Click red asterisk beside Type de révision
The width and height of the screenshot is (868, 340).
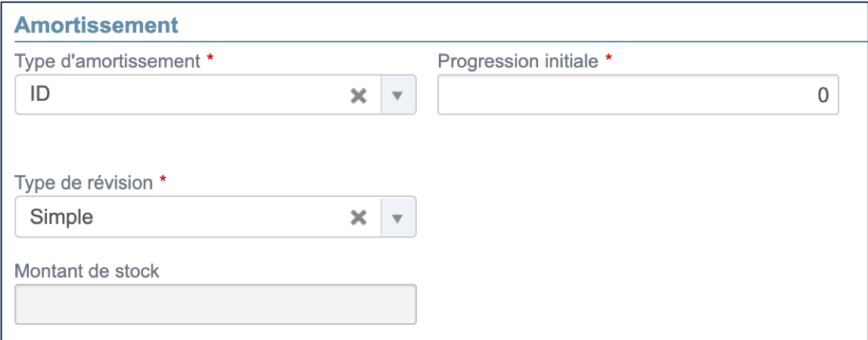pyautogui.click(x=162, y=182)
